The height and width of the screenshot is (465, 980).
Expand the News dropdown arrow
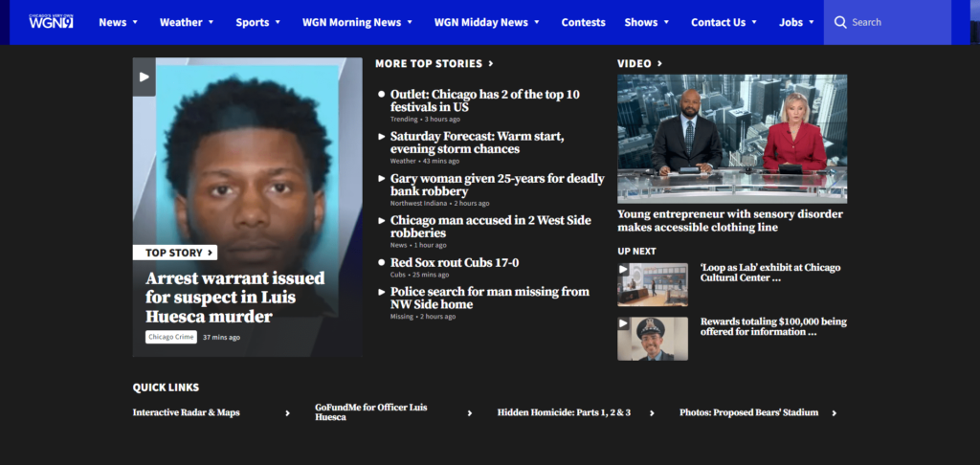135,23
